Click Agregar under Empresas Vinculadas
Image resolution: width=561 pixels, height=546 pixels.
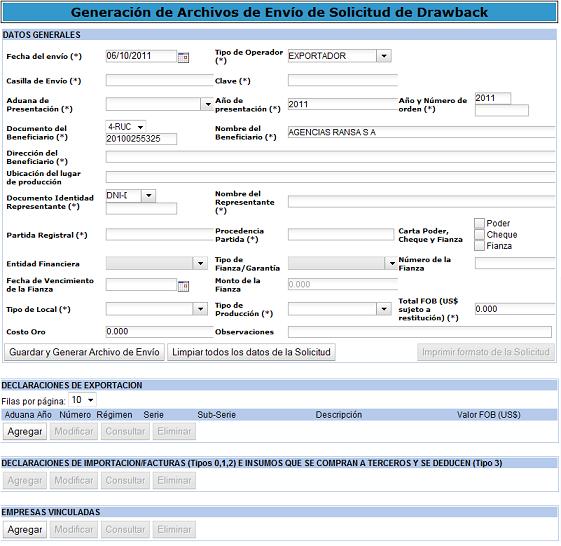point(25,529)
